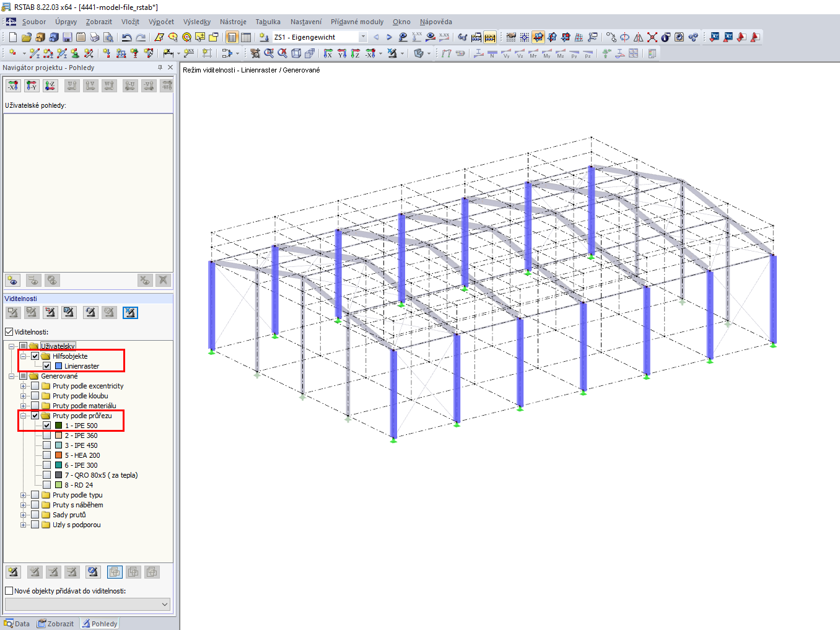Open the Zobrazit menu
The width and height of the screenshot is (840, 630).
[99, 22]
